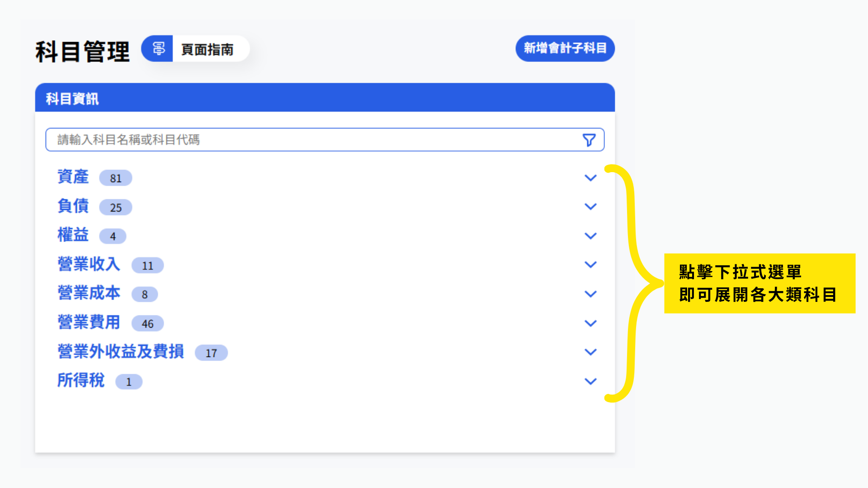Click the 新增會計子科目 button

point(565,48)
